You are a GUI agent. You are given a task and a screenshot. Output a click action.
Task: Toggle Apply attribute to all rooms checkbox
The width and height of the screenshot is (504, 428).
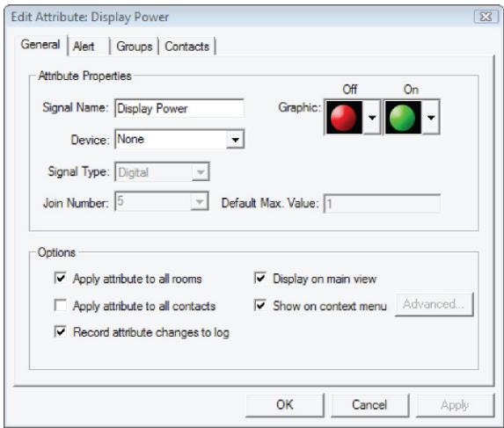[61, 278]
